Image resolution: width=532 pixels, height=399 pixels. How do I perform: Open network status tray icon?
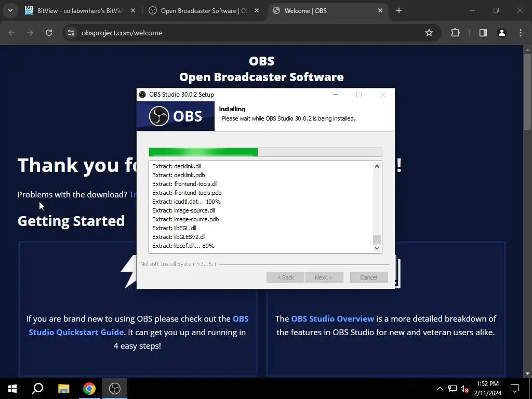pos(453,389)
